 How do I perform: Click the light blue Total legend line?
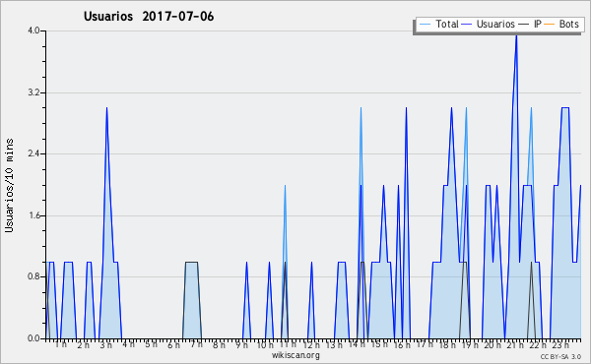[425, 25]
